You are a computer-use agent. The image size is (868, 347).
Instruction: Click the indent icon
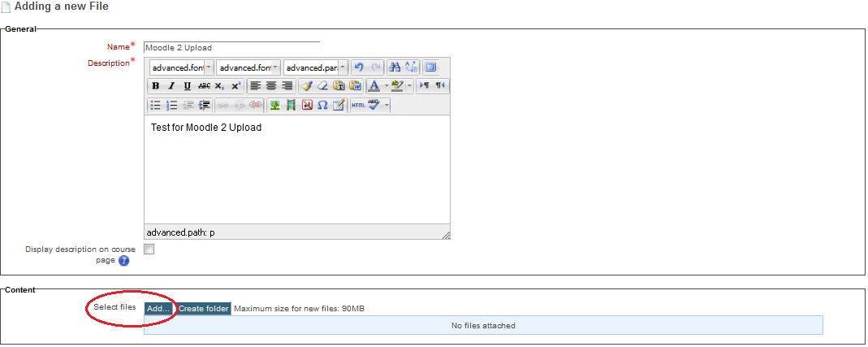[204, 105]
